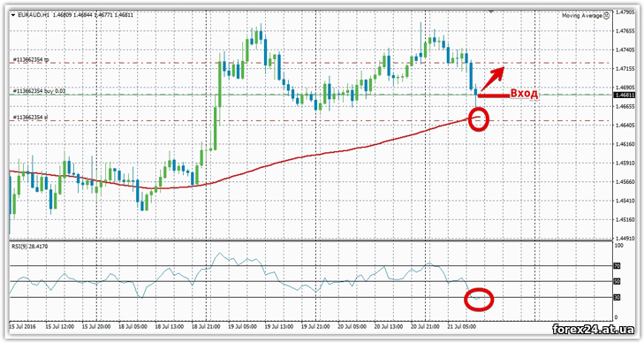
Task: Click the 18 Jul 05:00 time label
Action: point(133,326)
